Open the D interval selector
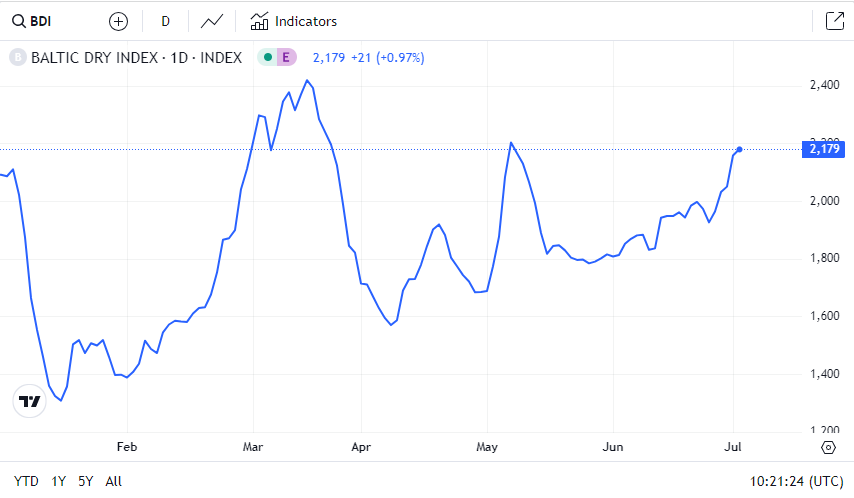This screenshot has height=498, width=854. tap(166, 21)
